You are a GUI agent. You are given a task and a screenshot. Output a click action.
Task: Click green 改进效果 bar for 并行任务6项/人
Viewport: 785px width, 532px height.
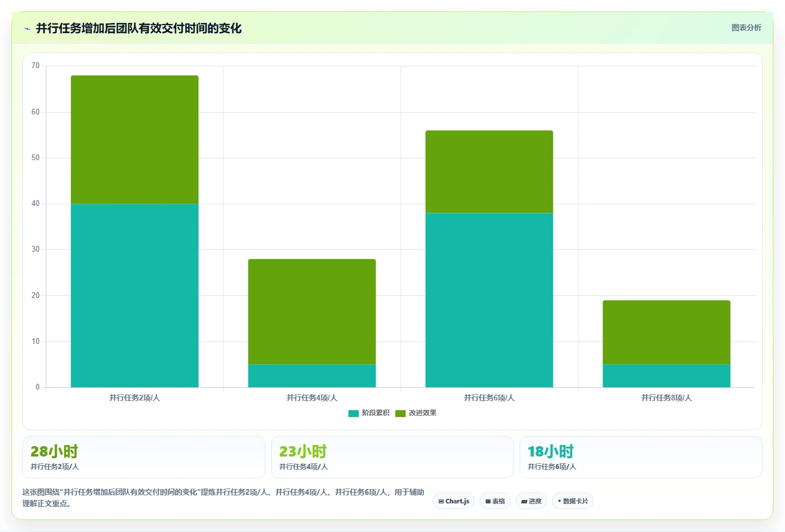click(489, 172)
